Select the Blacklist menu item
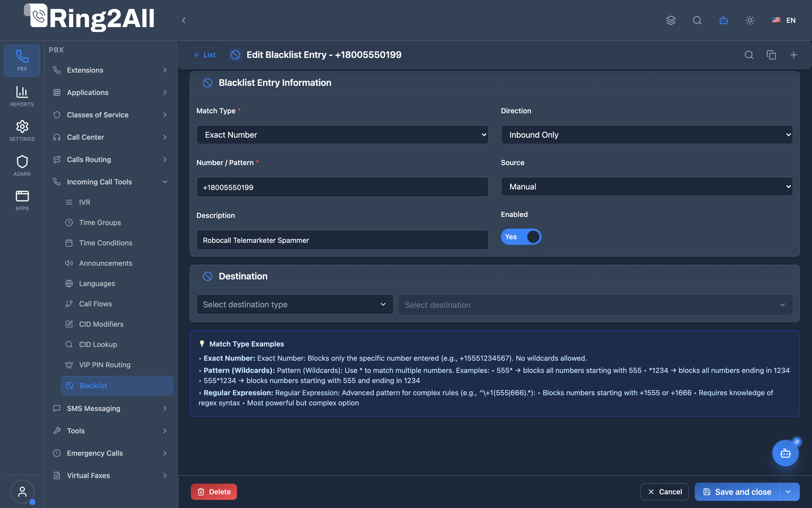This screenshot has width=812, height=508. pos(117,385)
